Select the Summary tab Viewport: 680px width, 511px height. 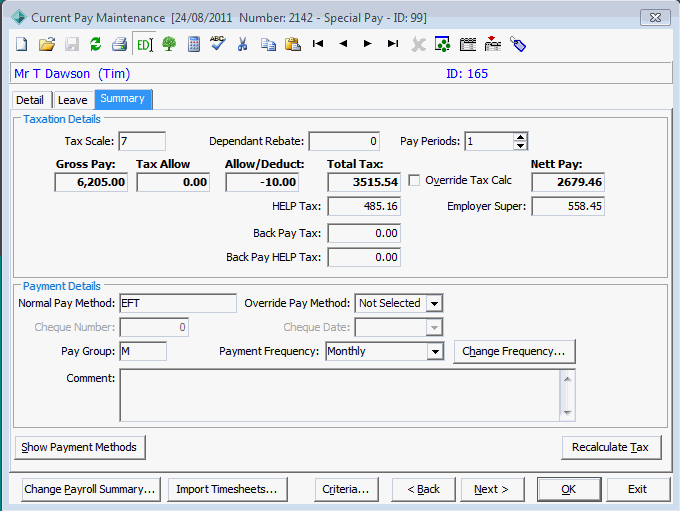click(123, 99)
